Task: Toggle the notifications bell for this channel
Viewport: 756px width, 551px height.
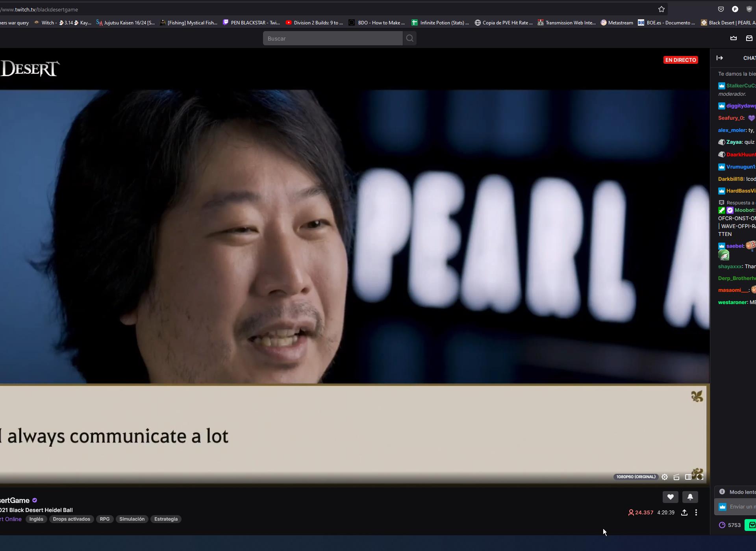Action: click(690, 497)
